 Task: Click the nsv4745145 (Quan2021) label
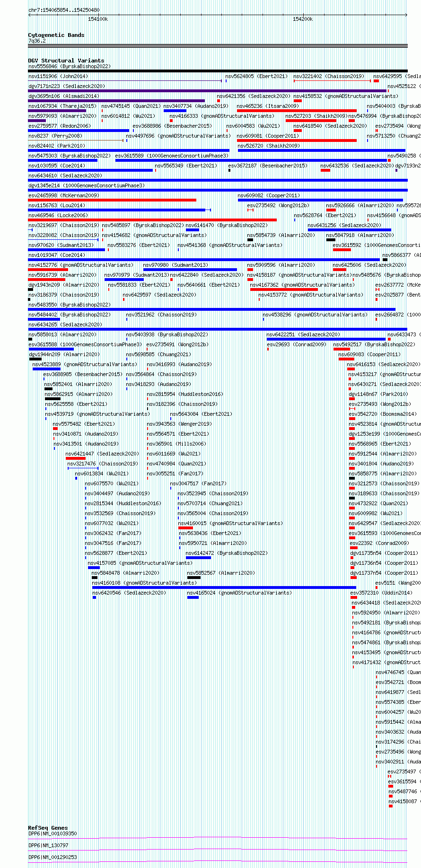pos(131,106)
